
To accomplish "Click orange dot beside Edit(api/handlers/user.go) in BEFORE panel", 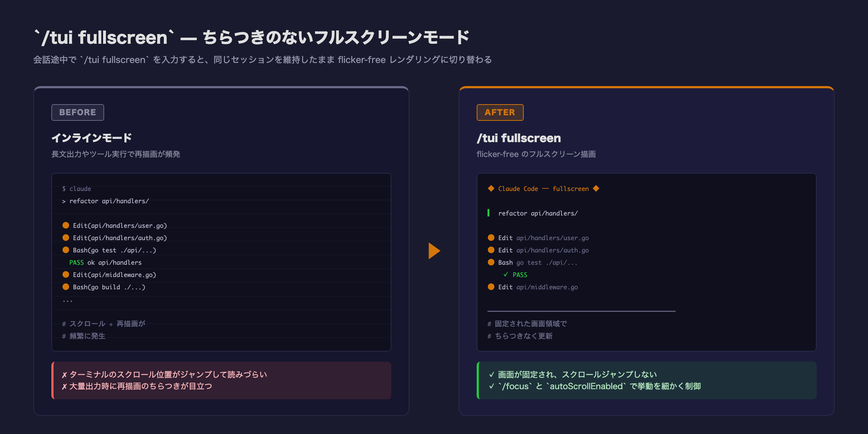I will [66, 225].
